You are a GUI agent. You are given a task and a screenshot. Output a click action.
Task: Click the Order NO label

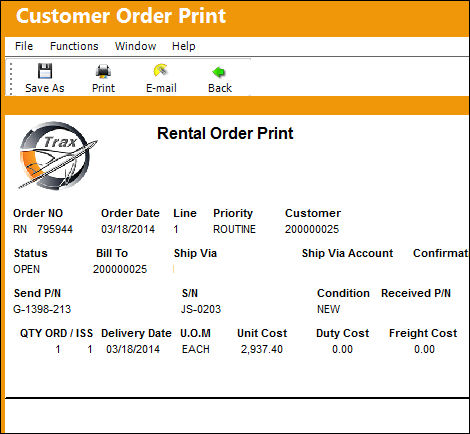[x=38, y=213]
